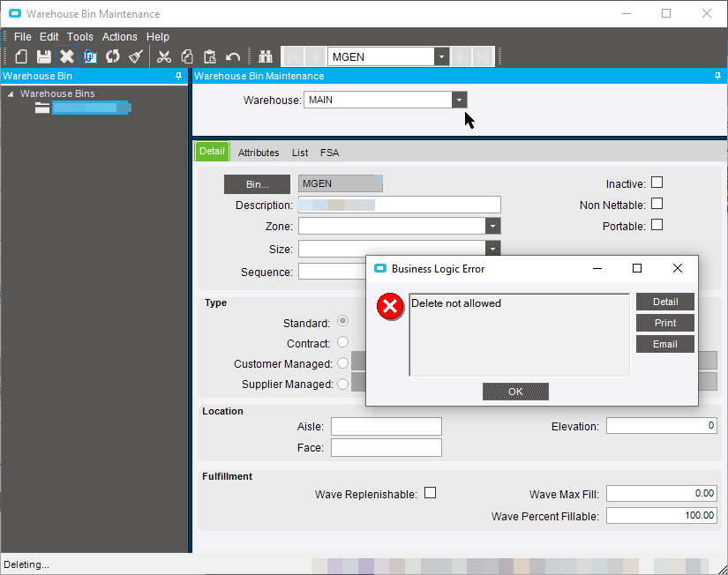Click the Aisle input field
The width and height of the screenshot is (728, 575).
386,426
